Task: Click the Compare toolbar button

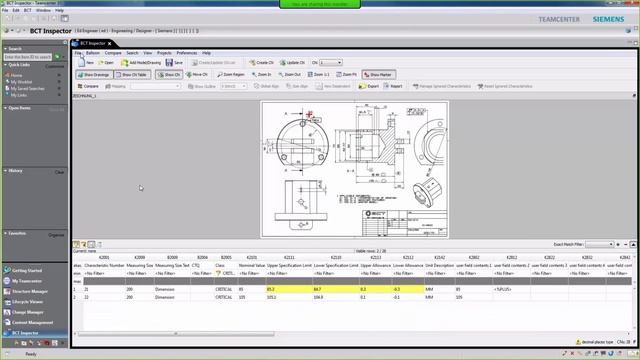Action: coord(88,86)
